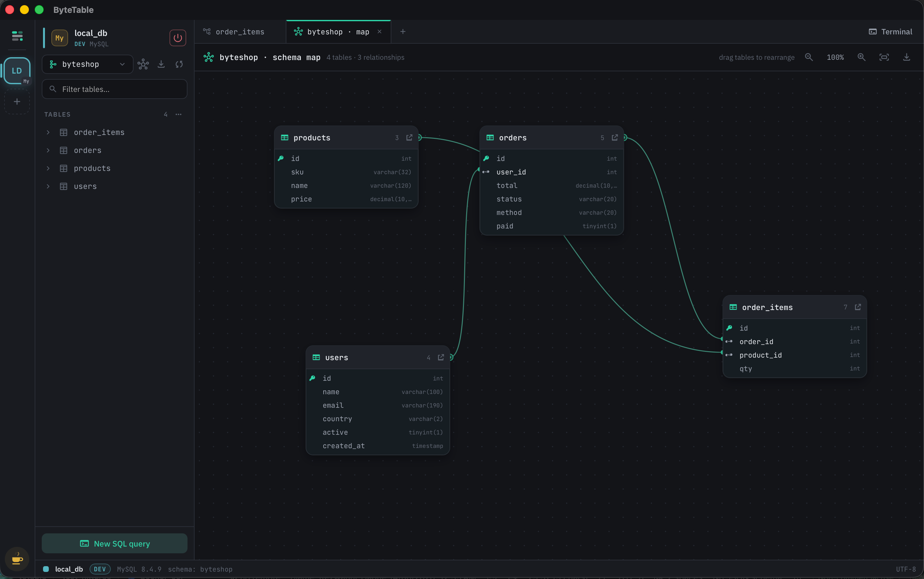Click the sku column in products

pyautogui.click(x=346, y=172)
